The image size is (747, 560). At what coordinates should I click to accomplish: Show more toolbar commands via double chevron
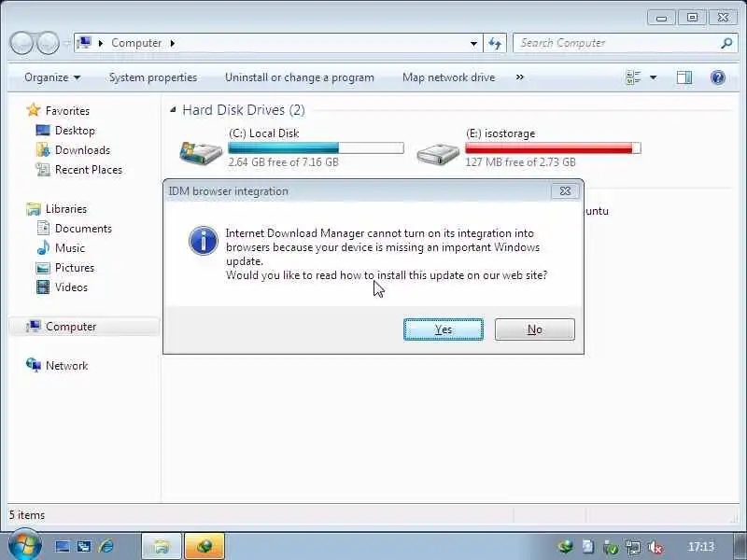click(519, 77)
